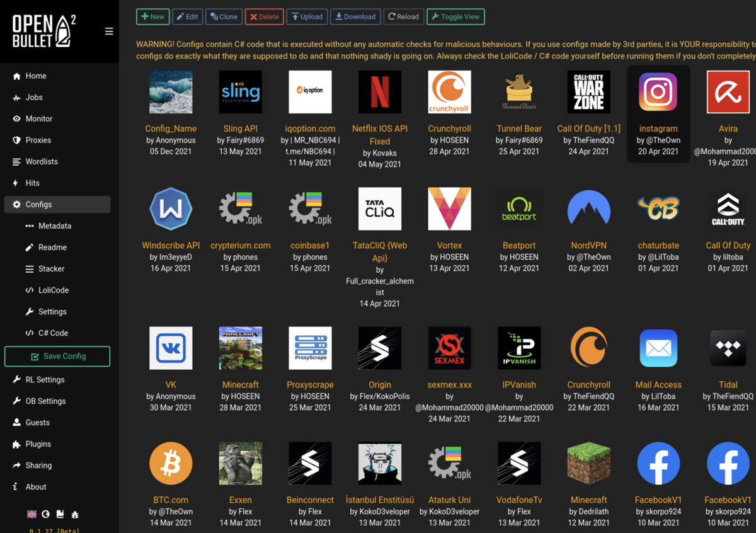Click the Edit button in toolbar
Image resolution: width=756 pixels, height=533 pixels.
(188, 16)
